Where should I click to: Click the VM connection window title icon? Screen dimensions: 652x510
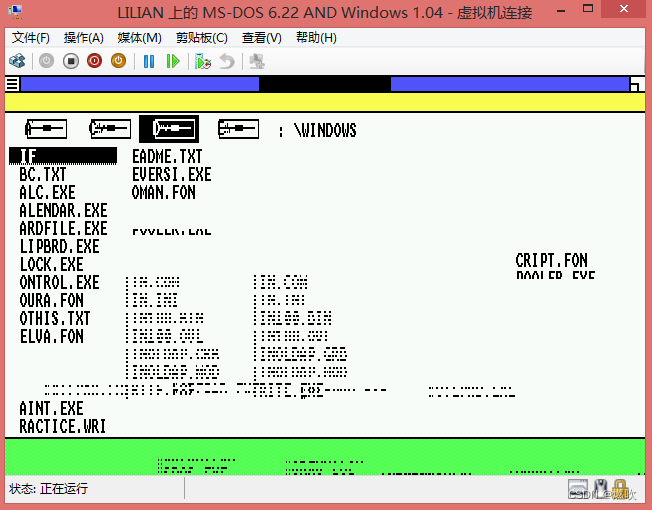click(15, 12)
